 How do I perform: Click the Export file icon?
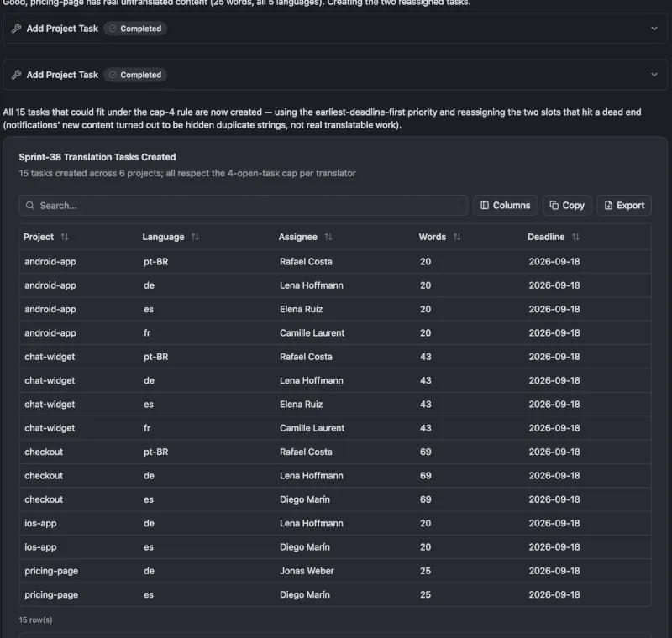point(608,206)
